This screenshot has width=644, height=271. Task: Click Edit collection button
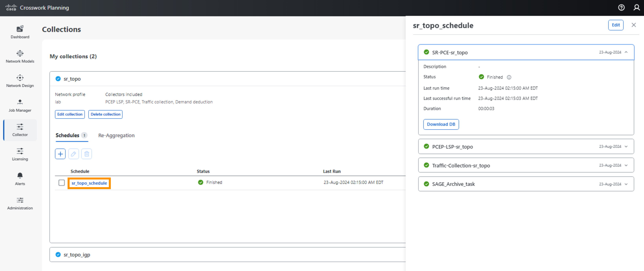tap(70, 114)
